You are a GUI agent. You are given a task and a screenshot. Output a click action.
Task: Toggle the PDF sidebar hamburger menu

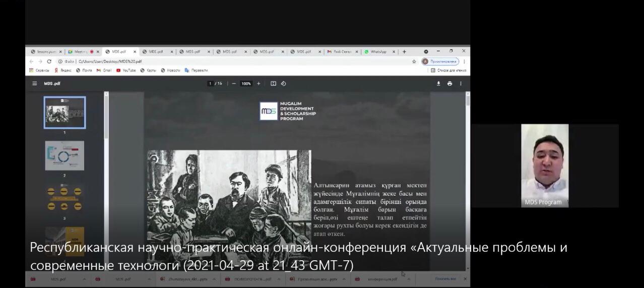pos(35,84)
